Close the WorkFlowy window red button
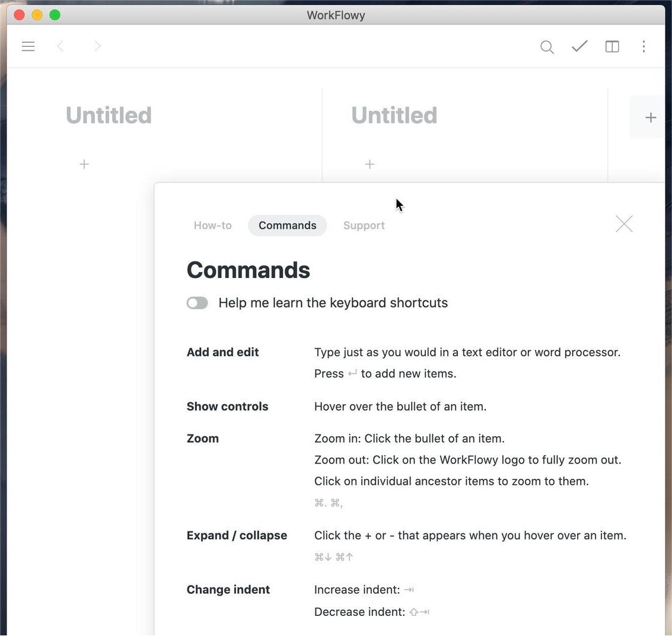 pos(20,15)
